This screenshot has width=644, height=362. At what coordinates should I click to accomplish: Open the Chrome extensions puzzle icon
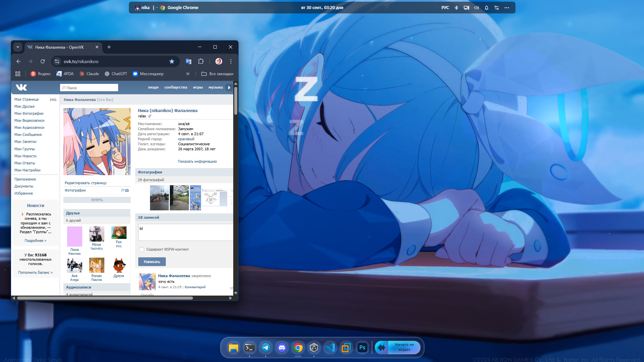click(201, 61)
